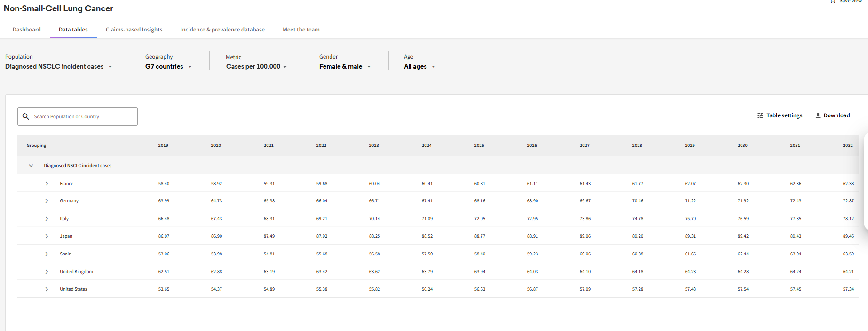Change the Metric Cases per 100,000 dropdown

point(256,67)
